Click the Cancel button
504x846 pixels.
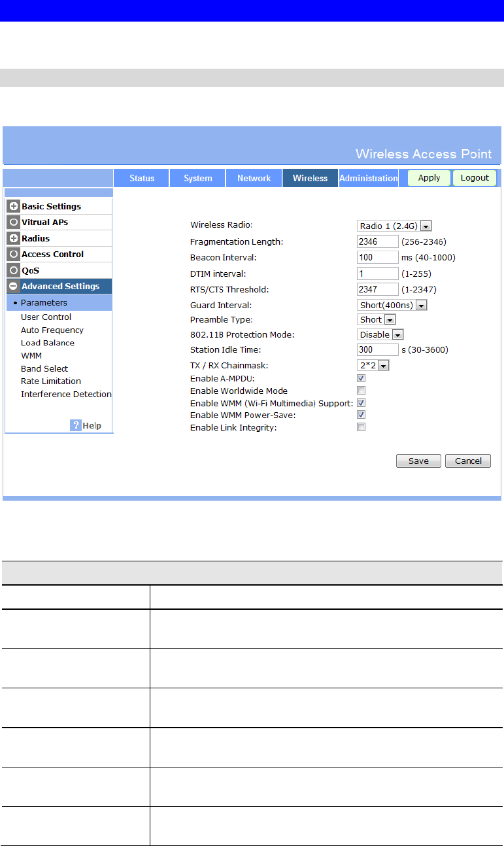pos(468,461)
